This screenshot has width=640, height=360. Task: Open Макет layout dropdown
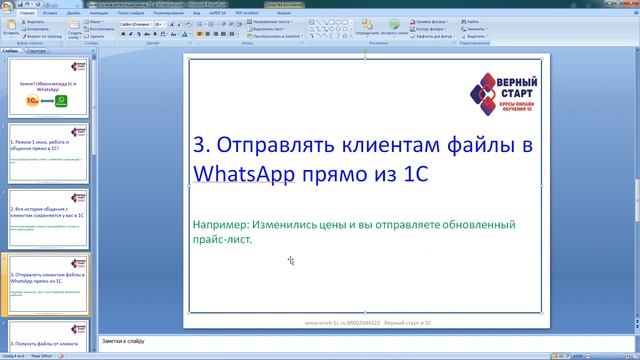(94, 22)
